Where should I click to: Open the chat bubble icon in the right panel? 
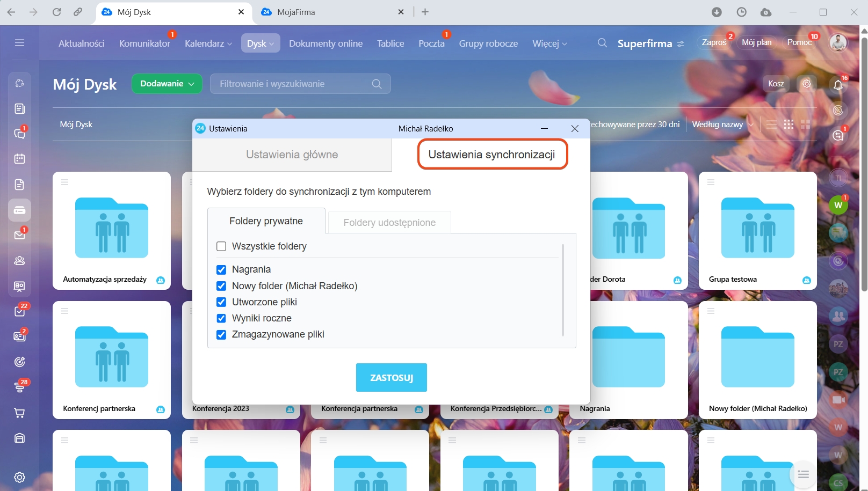coord(838,135)
